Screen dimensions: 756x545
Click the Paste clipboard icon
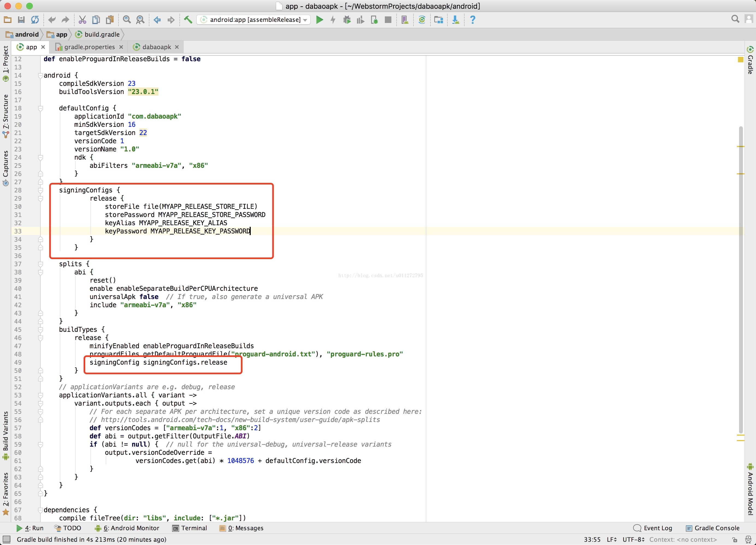pyautogui.click(x=110, y=20)
